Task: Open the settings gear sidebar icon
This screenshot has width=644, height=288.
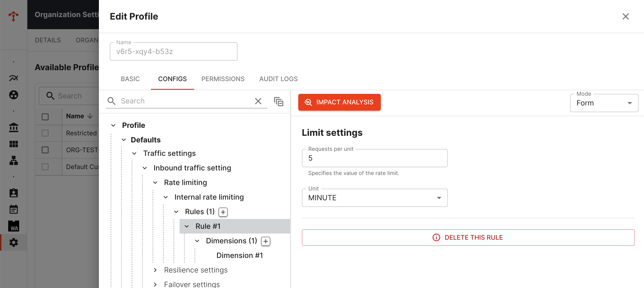Action: [13, 242]
